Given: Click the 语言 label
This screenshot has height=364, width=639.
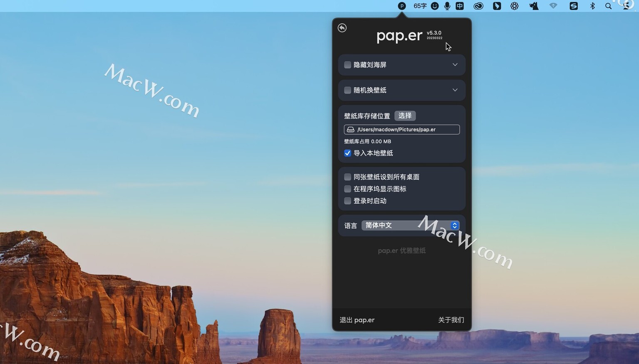Looking at the screenshot, I should point(350,226).
